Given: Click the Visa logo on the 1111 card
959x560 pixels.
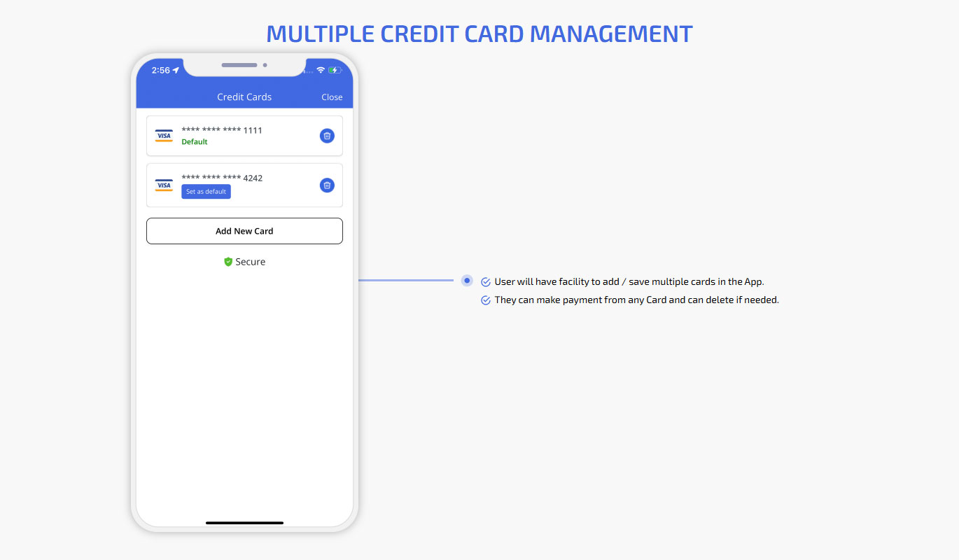Looking at the screenshot, I should point(164,136).
